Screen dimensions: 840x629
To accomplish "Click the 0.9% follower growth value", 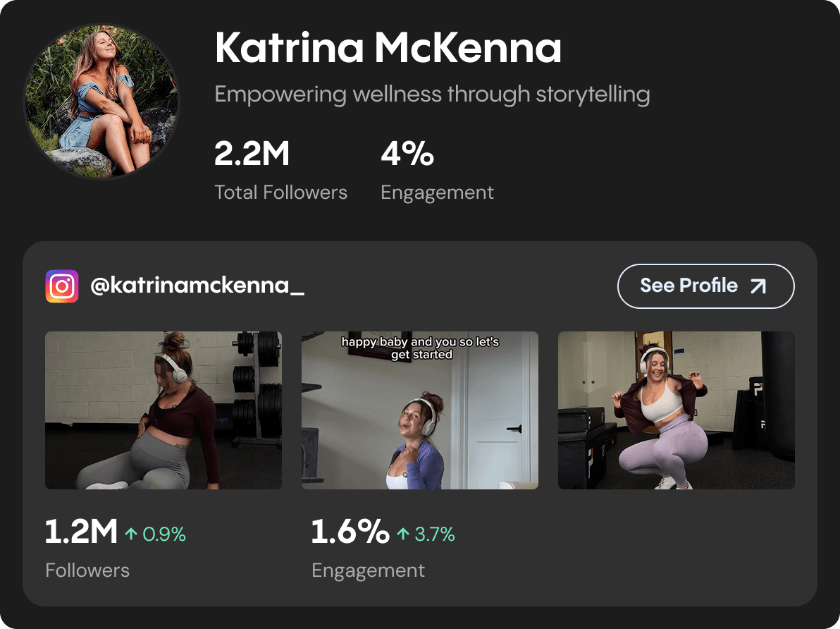I will click(164, 534).
